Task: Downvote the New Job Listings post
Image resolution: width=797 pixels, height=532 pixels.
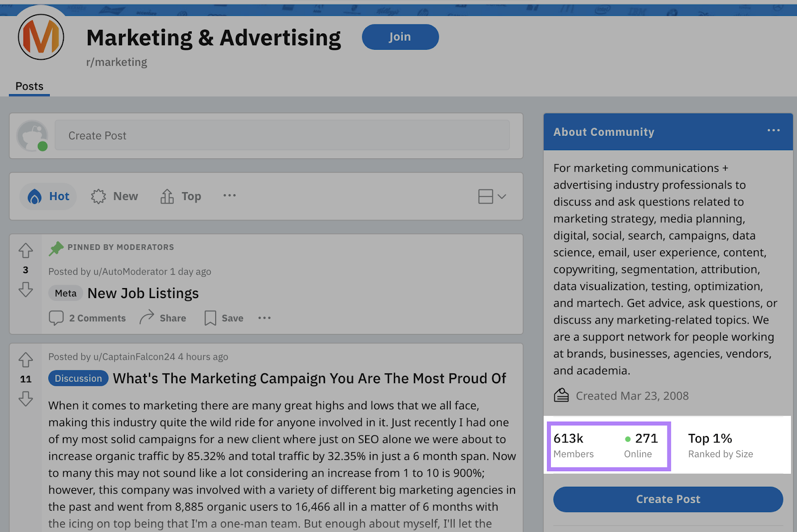Action: (x=25, y=289)
